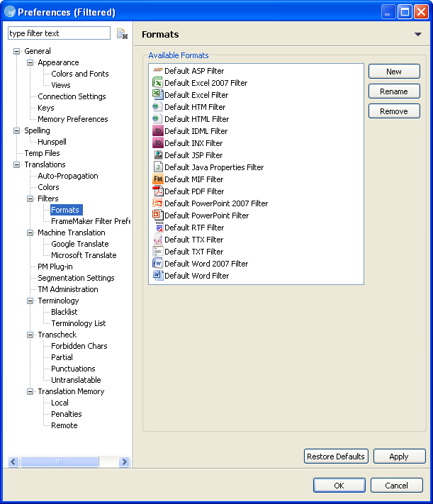Collapse the Appearance tree node
The image size is (433, 504).
(x=30, y=62)
